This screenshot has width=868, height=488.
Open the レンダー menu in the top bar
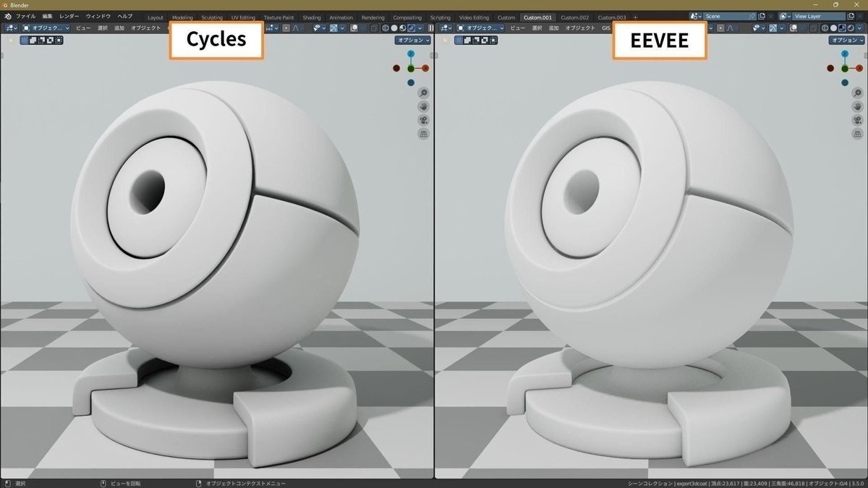69,16
